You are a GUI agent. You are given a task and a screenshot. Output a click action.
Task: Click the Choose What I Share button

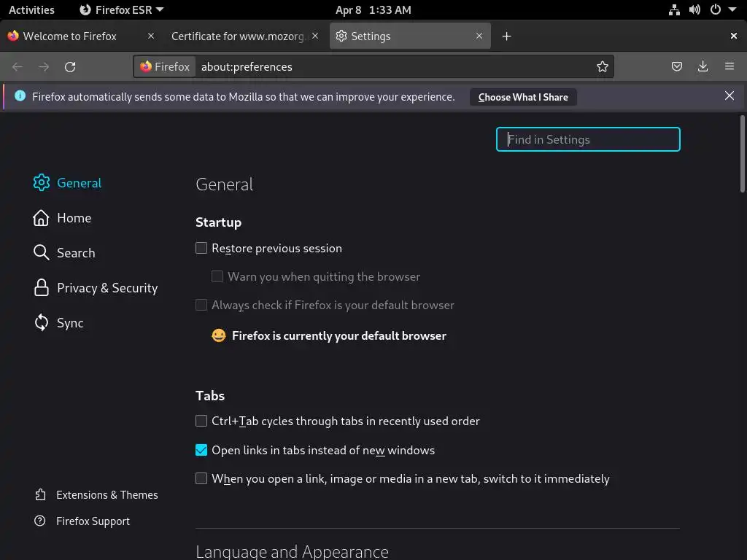click(523, 97)
